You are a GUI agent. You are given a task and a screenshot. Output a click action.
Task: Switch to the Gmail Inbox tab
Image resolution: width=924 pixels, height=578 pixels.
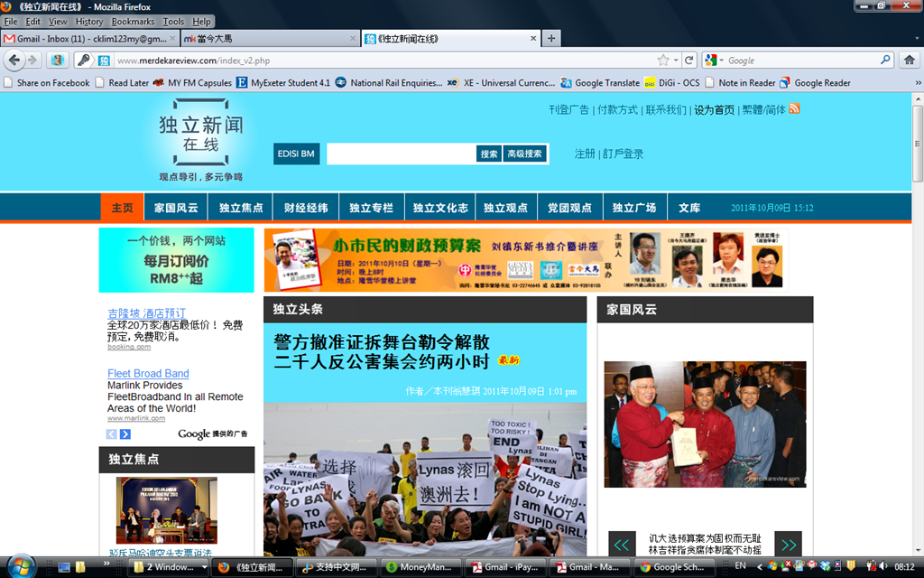click(89, 38)
